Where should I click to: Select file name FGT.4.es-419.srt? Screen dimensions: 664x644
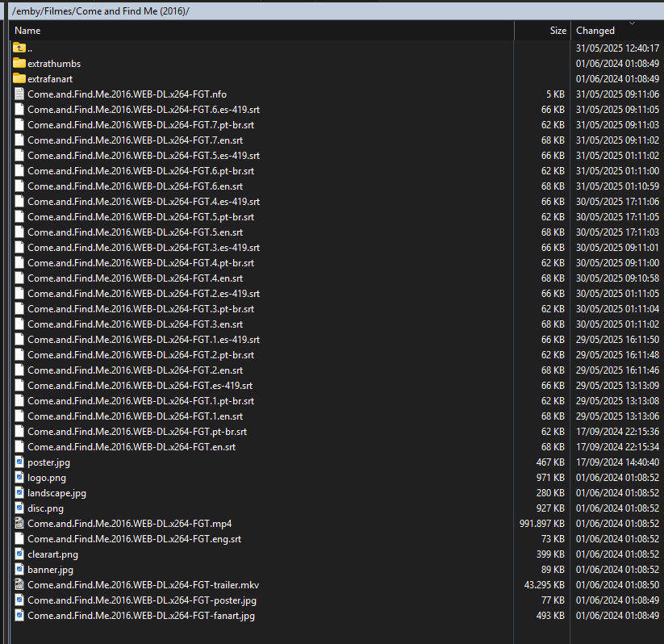144,201
